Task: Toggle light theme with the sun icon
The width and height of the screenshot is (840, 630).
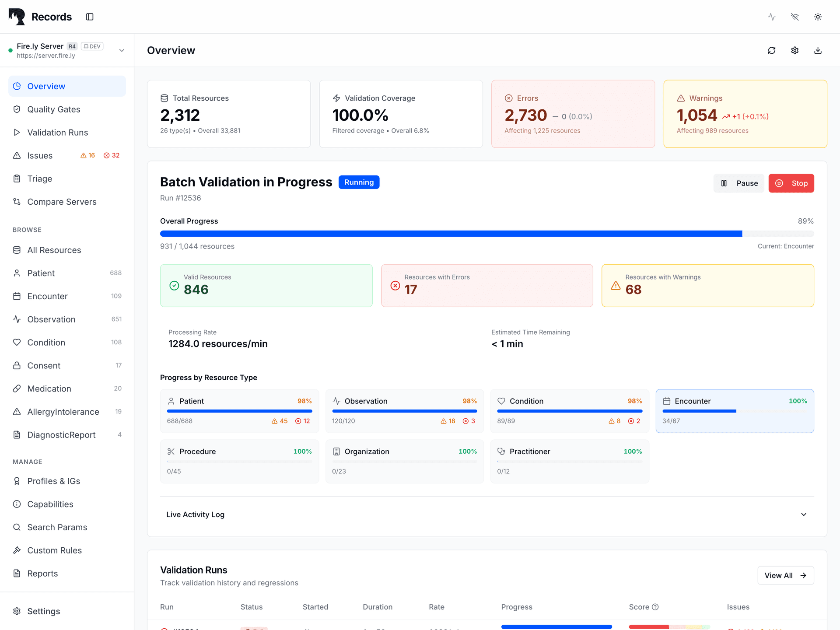Action: click(818, 17)
